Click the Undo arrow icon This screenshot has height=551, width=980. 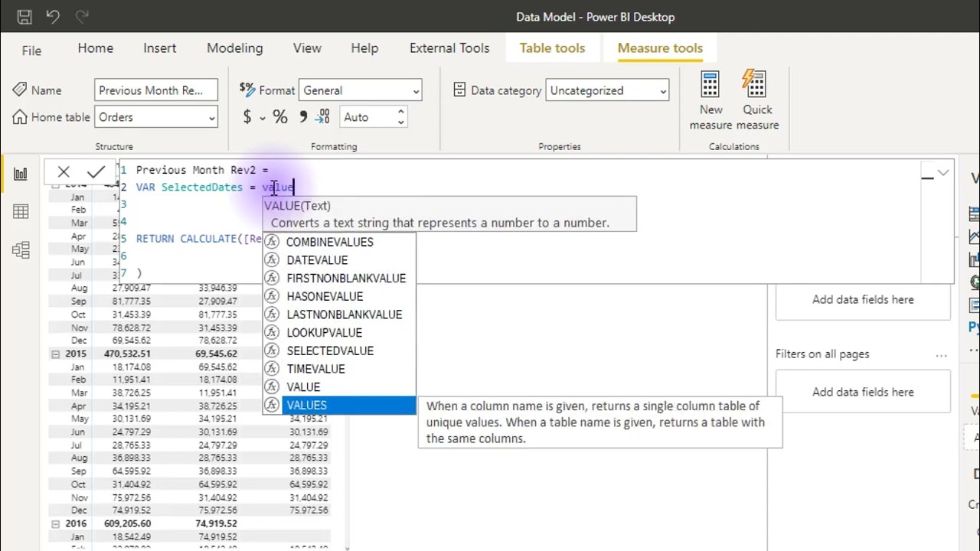coord(53,16)
